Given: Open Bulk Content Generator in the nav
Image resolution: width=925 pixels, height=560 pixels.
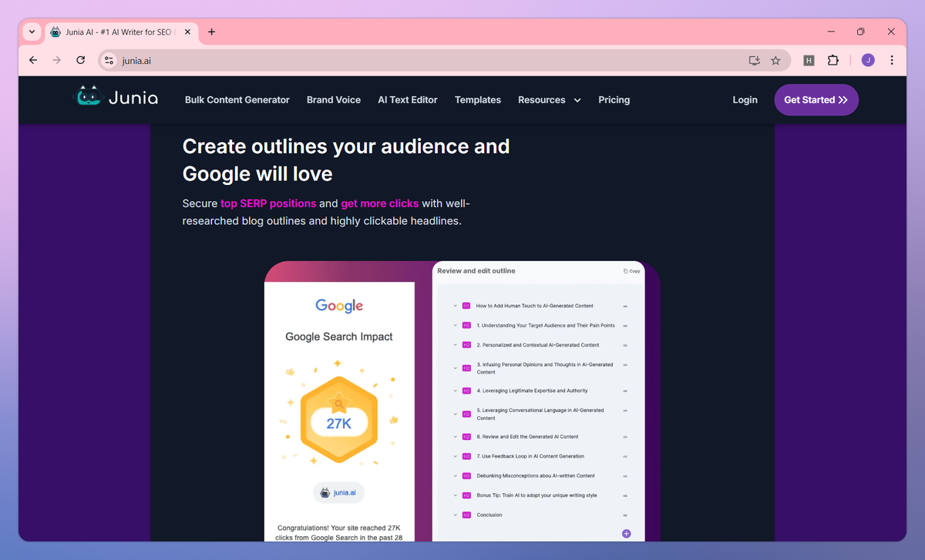Looking at the screenshot, I should 237,100.
